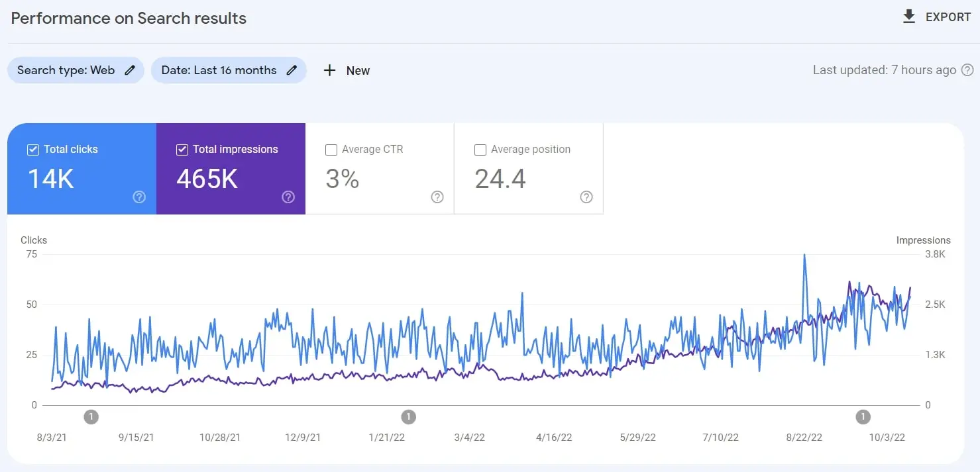Enable the Average position checkbox
Screen dimensions: 980x472
tap(480, 150)
